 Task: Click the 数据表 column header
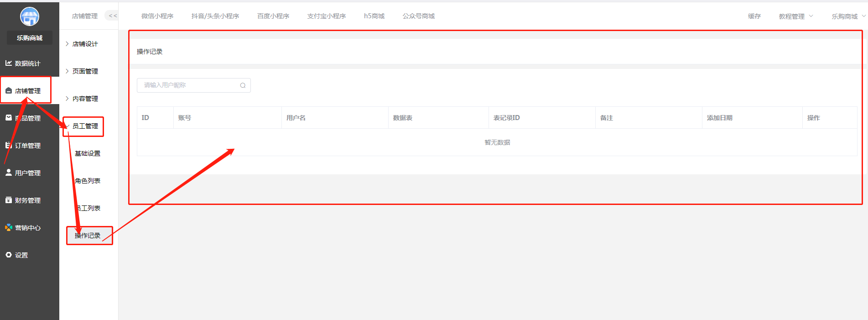click(x=403, y=118)
